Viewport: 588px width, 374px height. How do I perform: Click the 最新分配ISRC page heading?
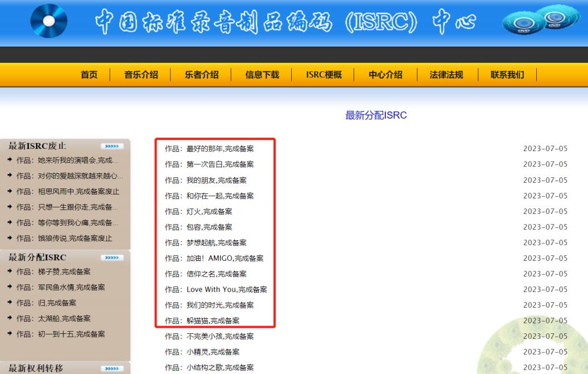click(376, 115)
